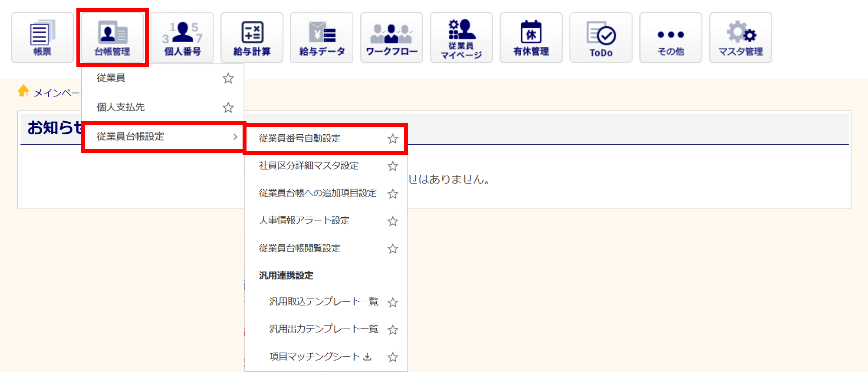Collapse the 台帳管理 dropdown menu
The image size is (868, 372).
112,38
